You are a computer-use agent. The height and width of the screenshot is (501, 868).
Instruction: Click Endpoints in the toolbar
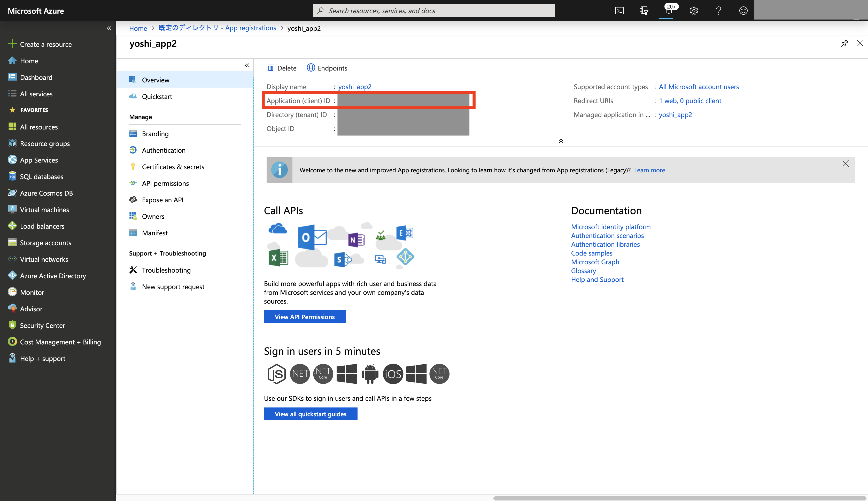tap(327, 68)
